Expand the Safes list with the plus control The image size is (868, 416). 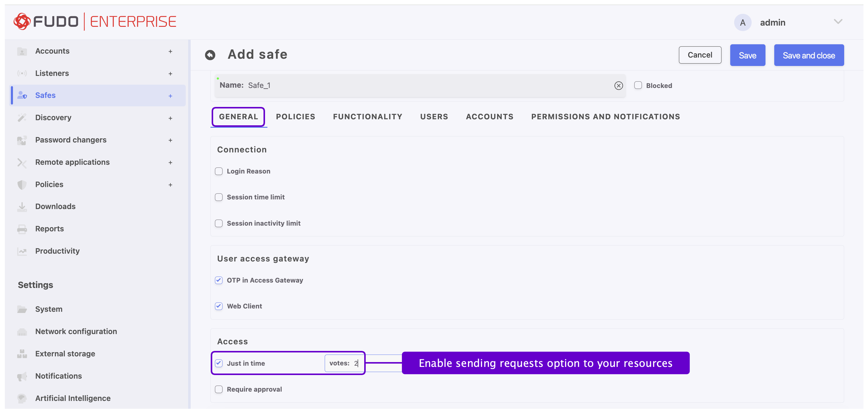(171, 95)
